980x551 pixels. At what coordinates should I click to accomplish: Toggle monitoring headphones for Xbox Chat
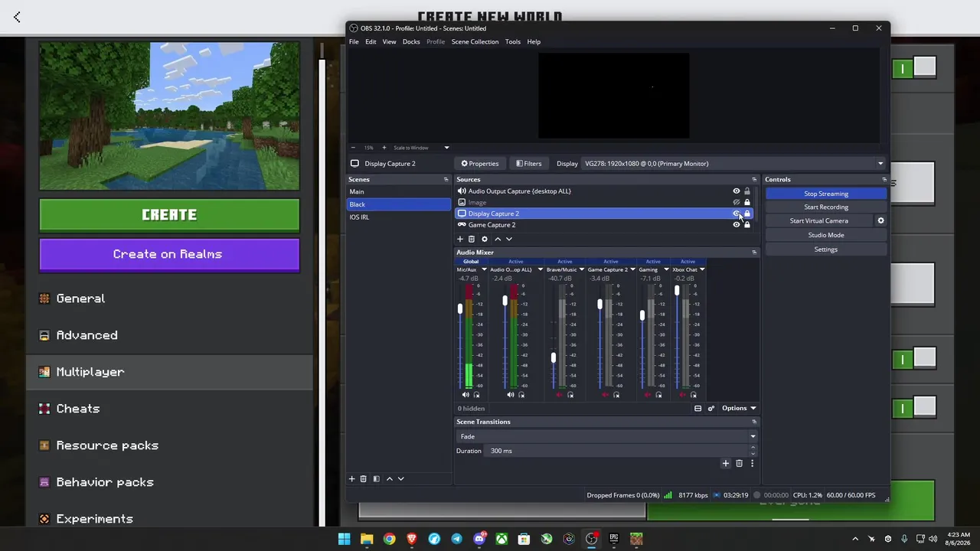pos(694,395)
